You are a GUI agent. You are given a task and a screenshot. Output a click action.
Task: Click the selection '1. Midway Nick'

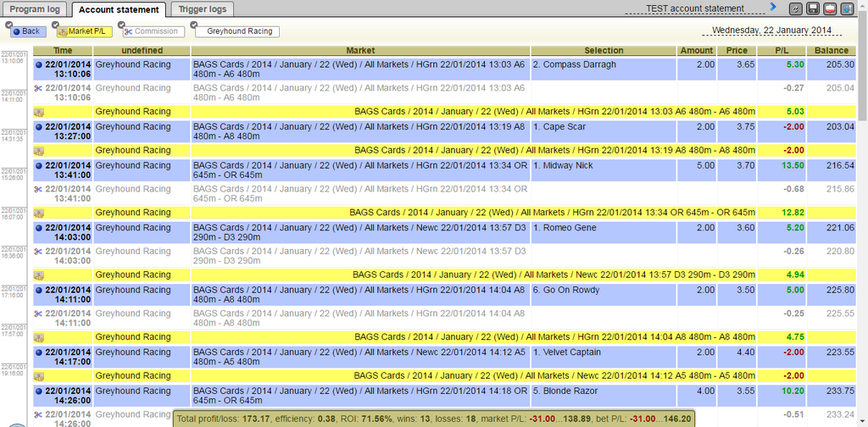(x=563, y=165)
